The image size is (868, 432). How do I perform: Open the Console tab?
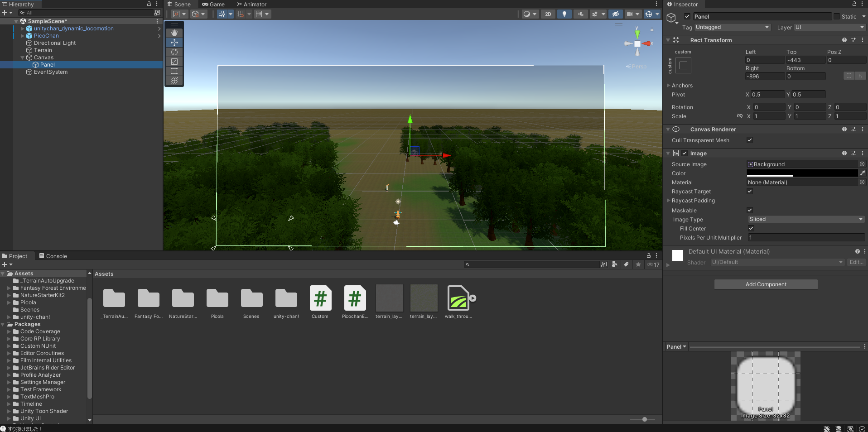point(56,256)
